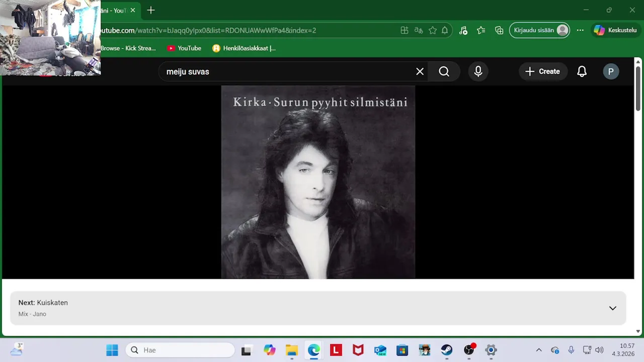This screenshot has width=644, height=362.
Task: Open the Edge collections icon
Action: click(499, 30)
